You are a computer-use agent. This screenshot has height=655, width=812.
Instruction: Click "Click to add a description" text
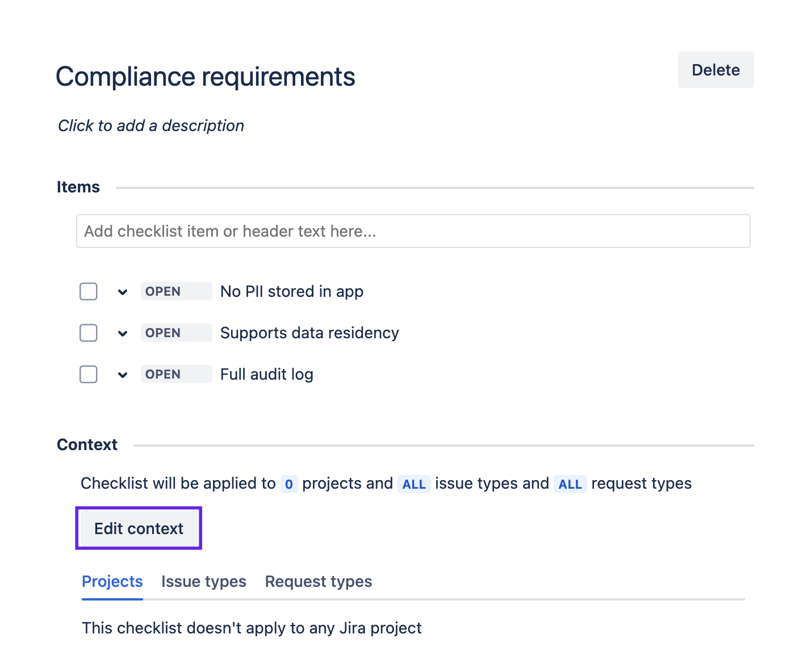[151, 125]
